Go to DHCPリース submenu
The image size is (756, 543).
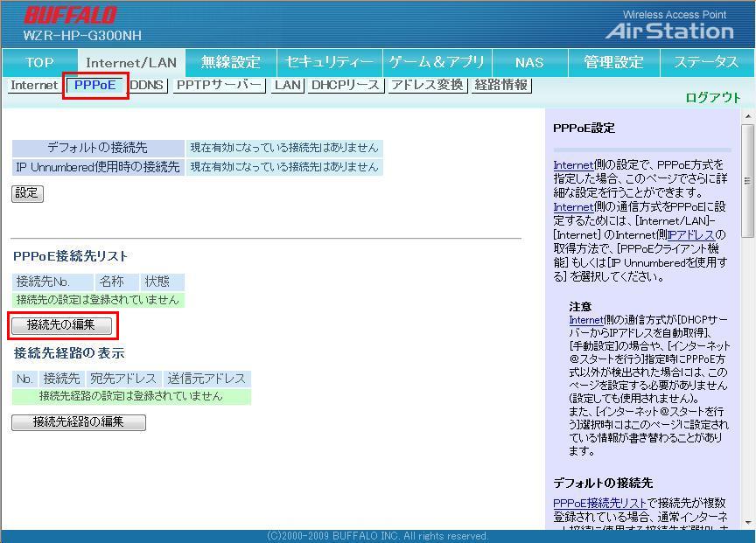(x=345, y=86)
